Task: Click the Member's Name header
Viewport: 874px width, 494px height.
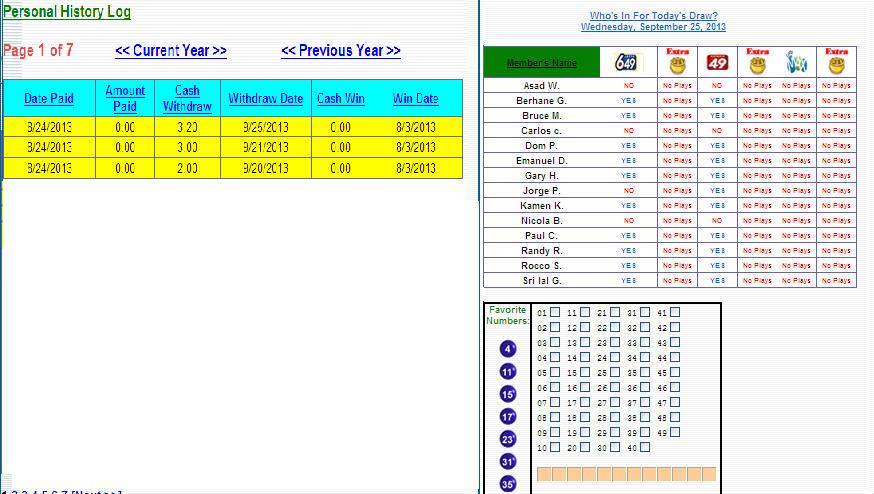Action: (542, 63)
